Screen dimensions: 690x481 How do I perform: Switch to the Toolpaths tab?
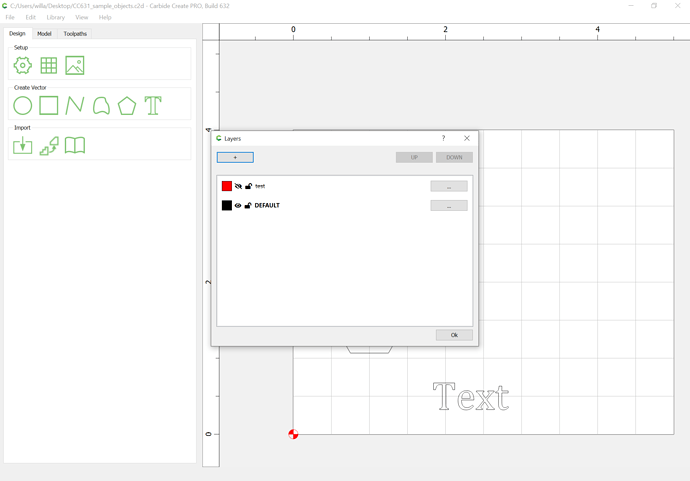tap(75, 34)
